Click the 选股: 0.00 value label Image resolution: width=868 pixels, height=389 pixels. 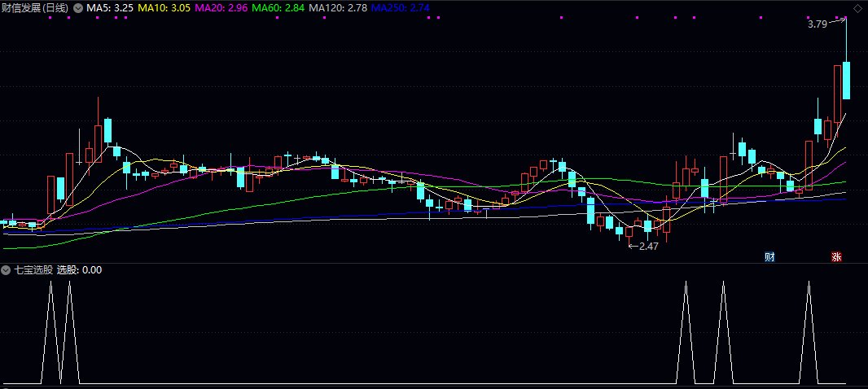80,270
